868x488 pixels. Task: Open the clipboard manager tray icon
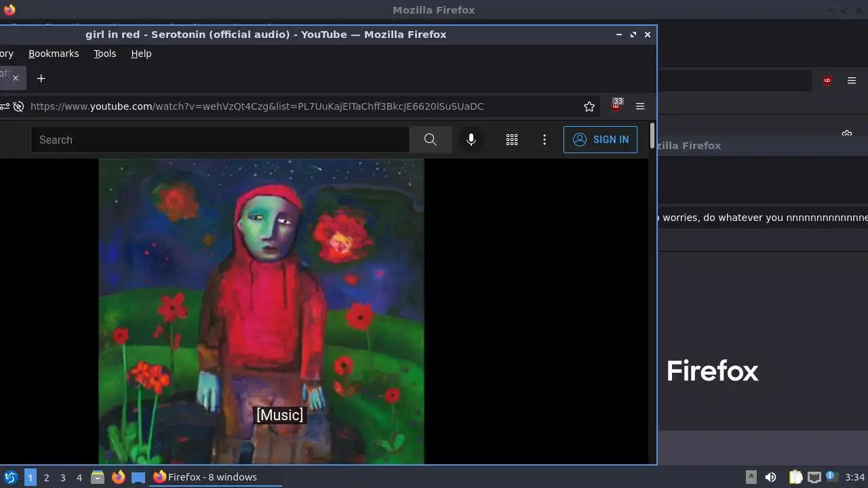795,477
